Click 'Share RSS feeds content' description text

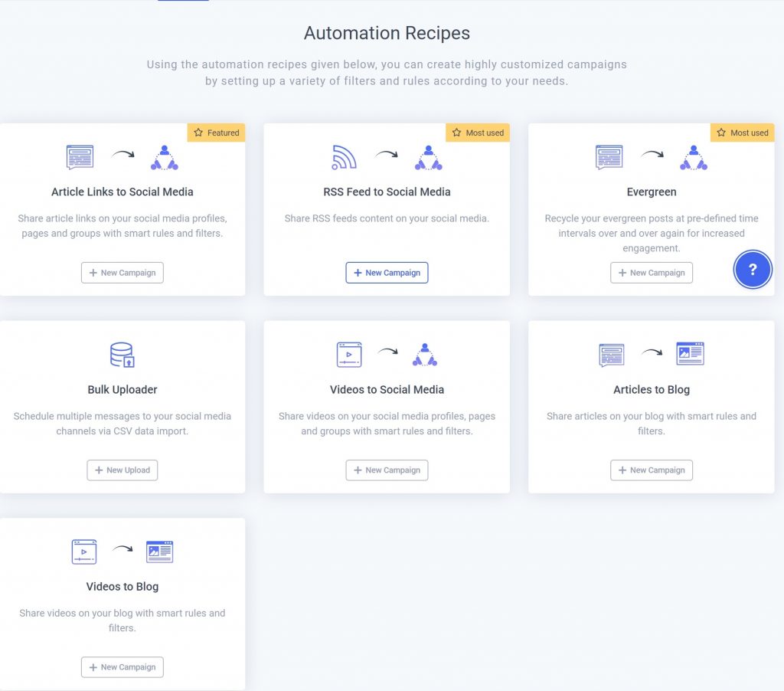(x=387, y=218)
